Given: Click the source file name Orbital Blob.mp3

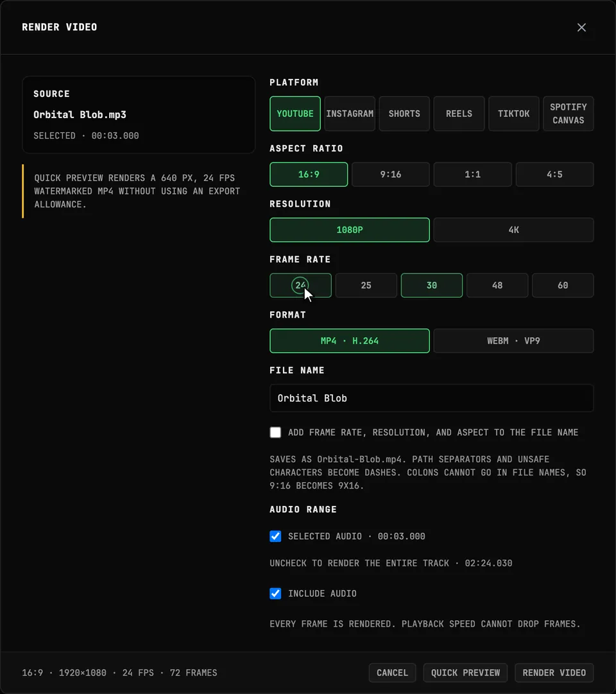Looking at the screenshot, I should pos(80,115).
